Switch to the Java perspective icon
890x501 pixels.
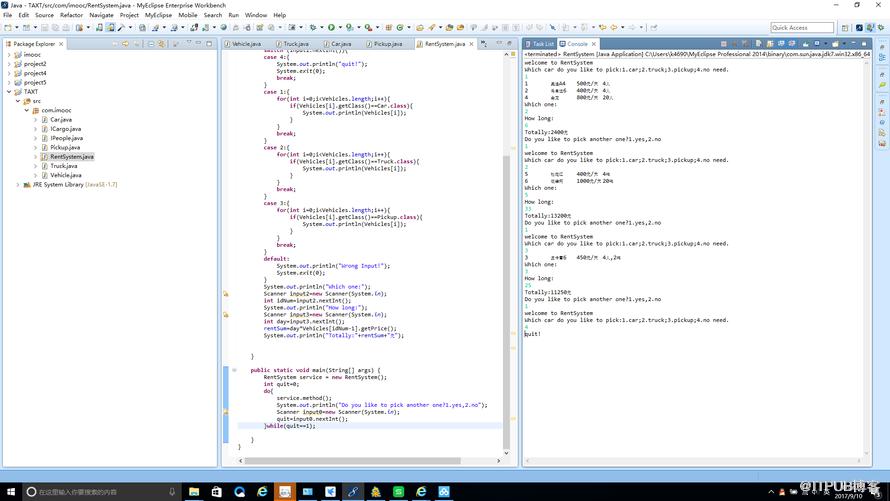click(x=870, y=27)
